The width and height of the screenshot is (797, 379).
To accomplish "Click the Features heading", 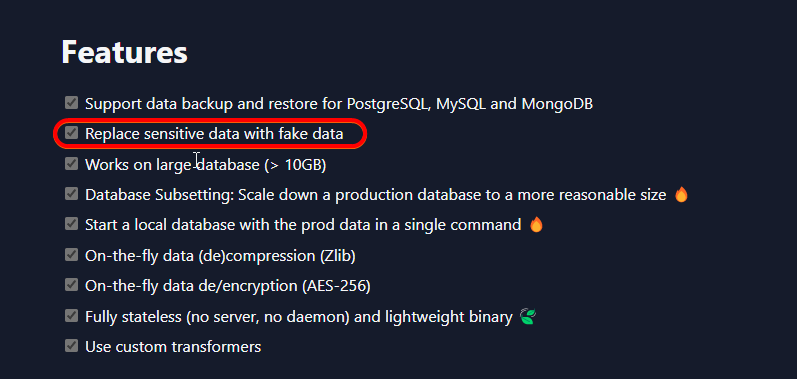I will pos(125,52).
